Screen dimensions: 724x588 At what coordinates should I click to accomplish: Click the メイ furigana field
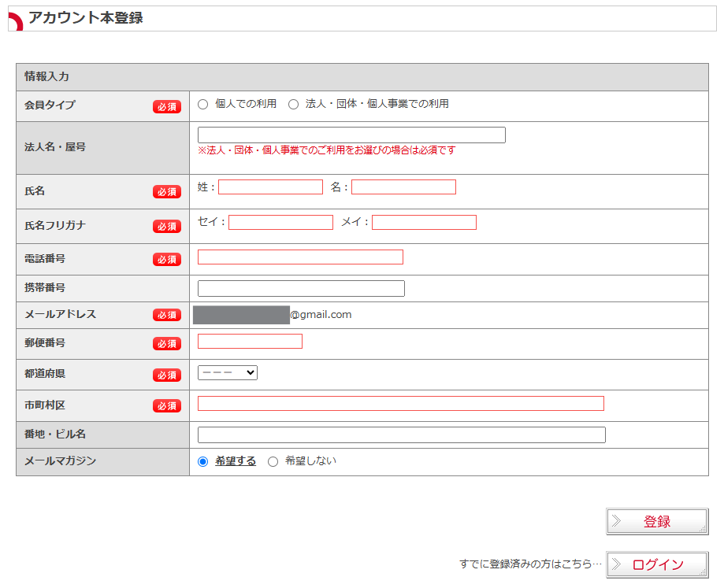click(x=424, y=222)
